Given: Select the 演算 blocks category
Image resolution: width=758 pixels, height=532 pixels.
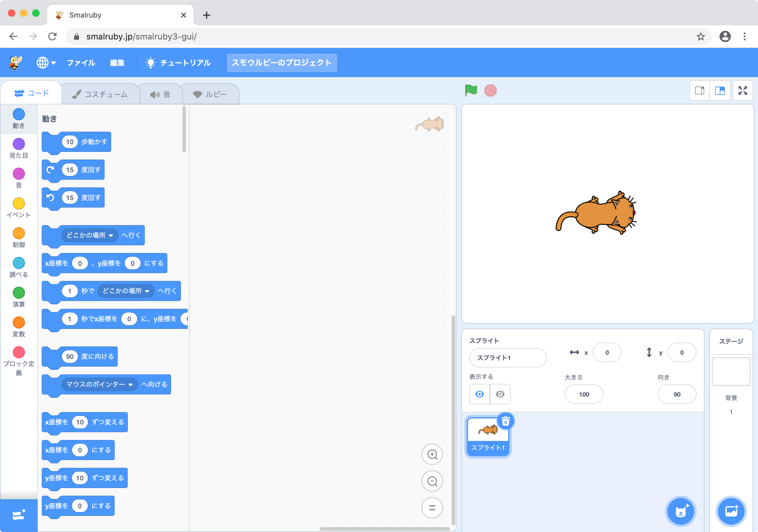Looking at the screenshot, I should (x=19, y=297).
